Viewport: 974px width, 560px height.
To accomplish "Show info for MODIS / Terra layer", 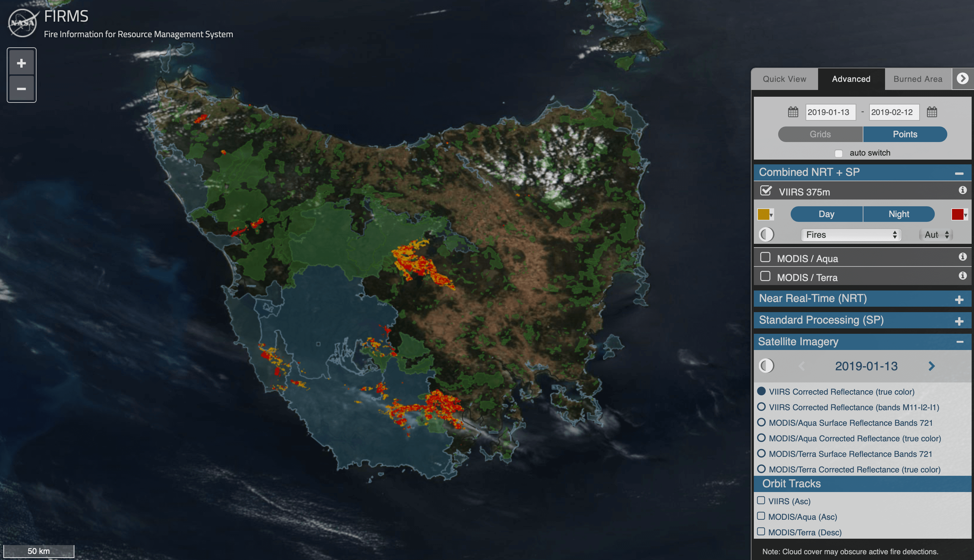I will click(x=963, y=275).
